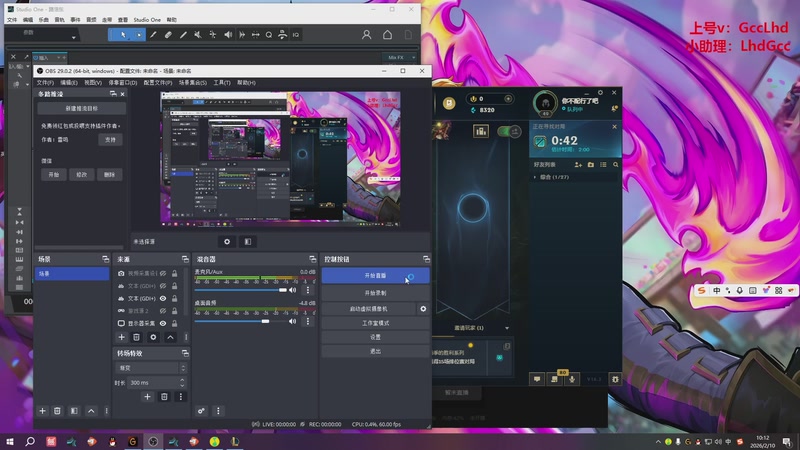Open Windows Start menu
Screen dimensions: 800x450
pos(10,441)
